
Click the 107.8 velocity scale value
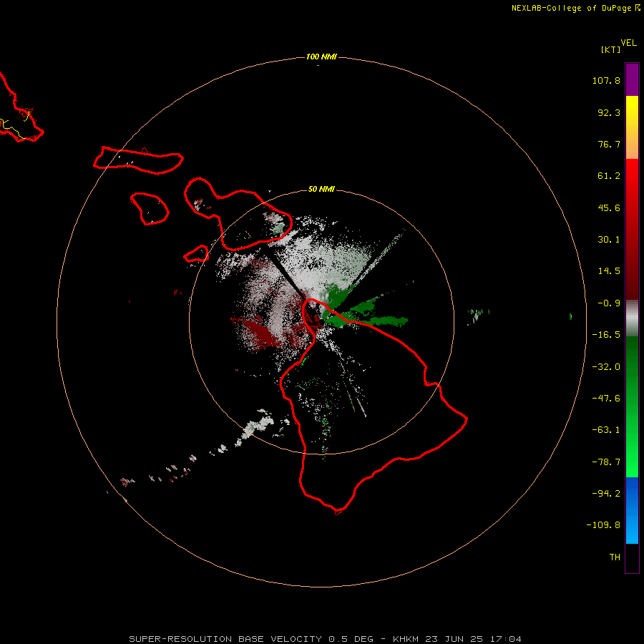tap(606, 80)
